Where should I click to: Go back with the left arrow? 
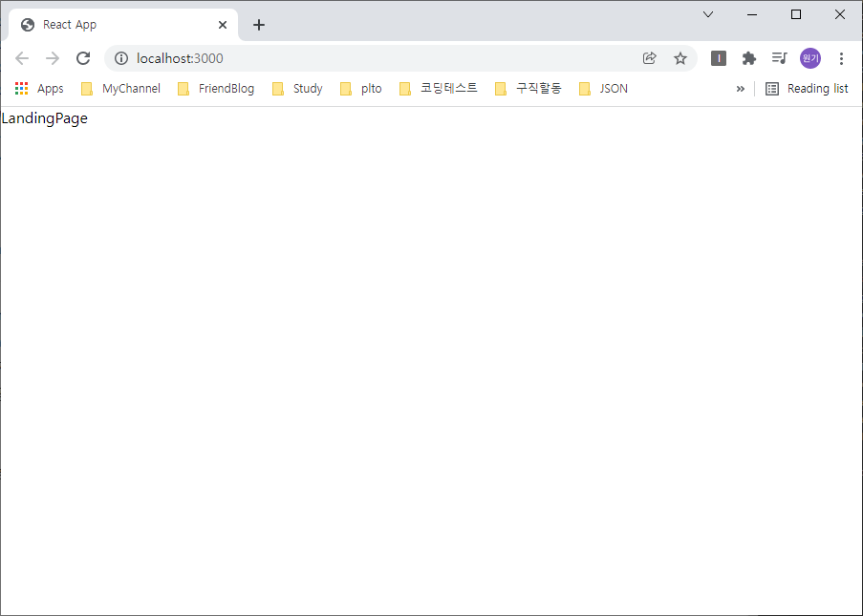22,58
